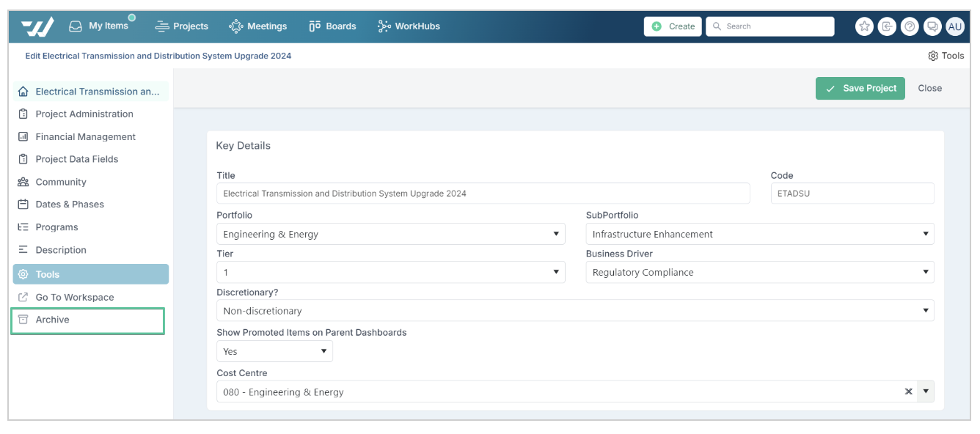Click the home icon beside project name

click(23, 92)
